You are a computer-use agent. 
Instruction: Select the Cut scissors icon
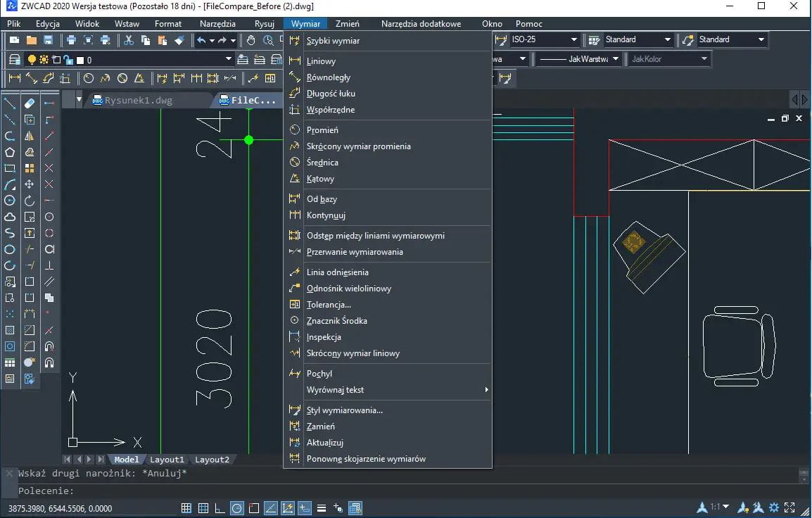pyautogui.click(x=129, y=40)
